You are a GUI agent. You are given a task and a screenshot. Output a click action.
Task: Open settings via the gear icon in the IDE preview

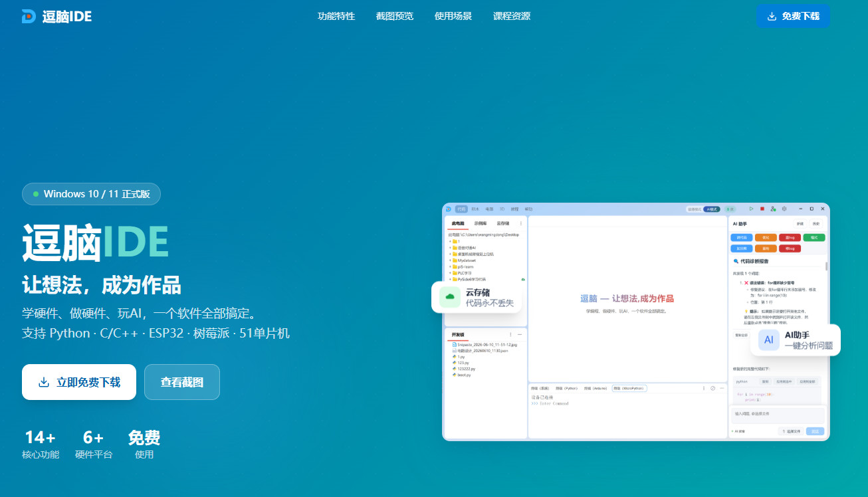tap(784, 209)
